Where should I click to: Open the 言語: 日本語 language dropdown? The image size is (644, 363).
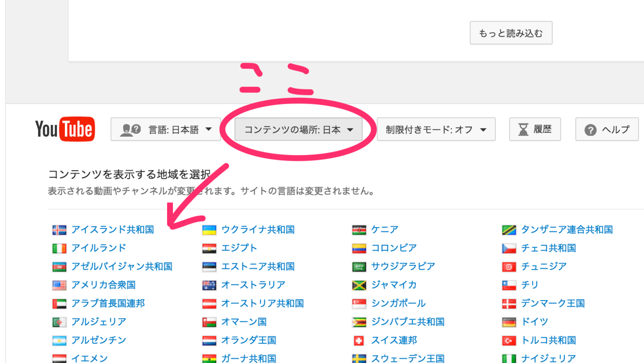(166, 129)
